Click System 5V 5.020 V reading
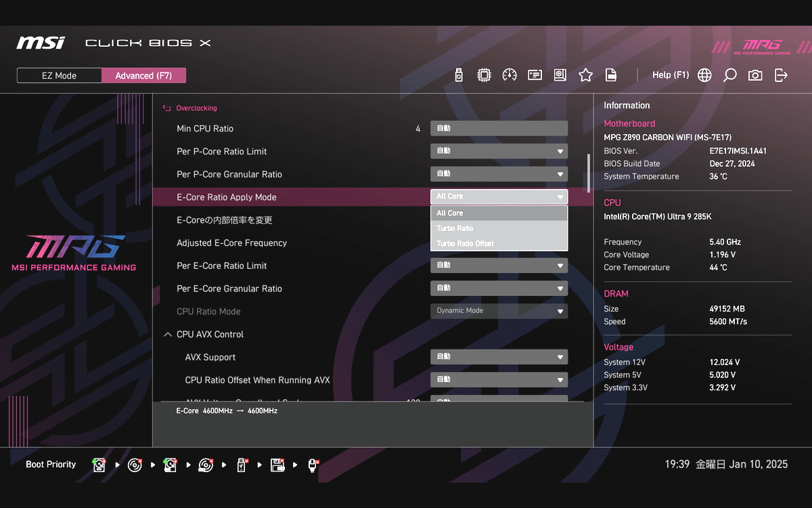 (722, 375)
